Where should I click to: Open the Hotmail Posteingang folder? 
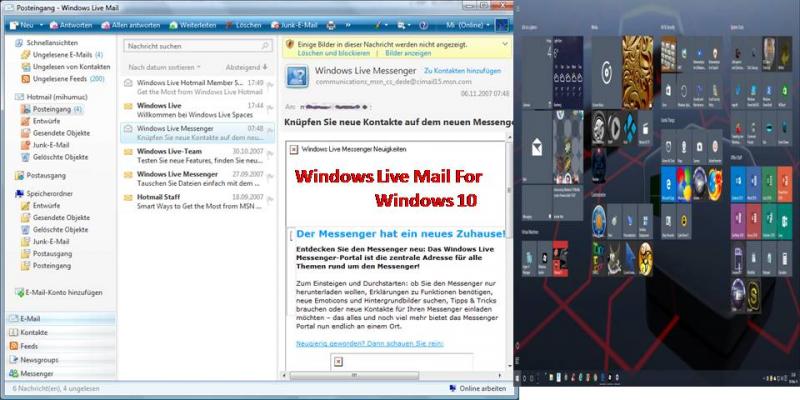pyautogui.click(x=52, y=109)
